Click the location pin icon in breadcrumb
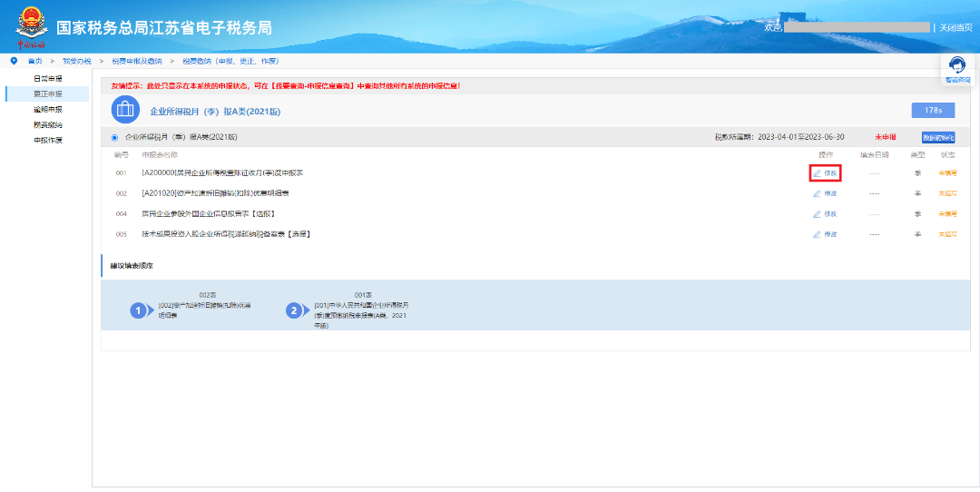980x492 pixels. 14,61
